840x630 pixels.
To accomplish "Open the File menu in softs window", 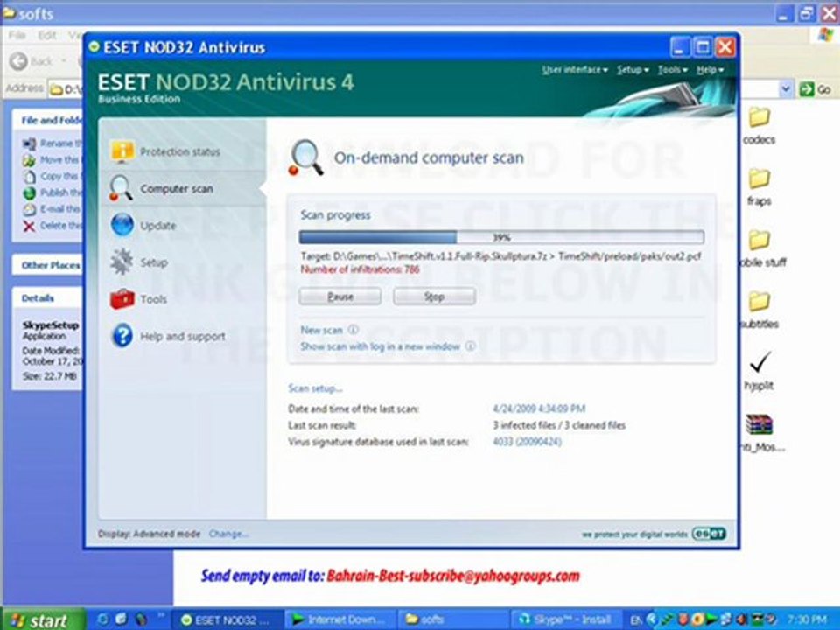I will [17, 35].
